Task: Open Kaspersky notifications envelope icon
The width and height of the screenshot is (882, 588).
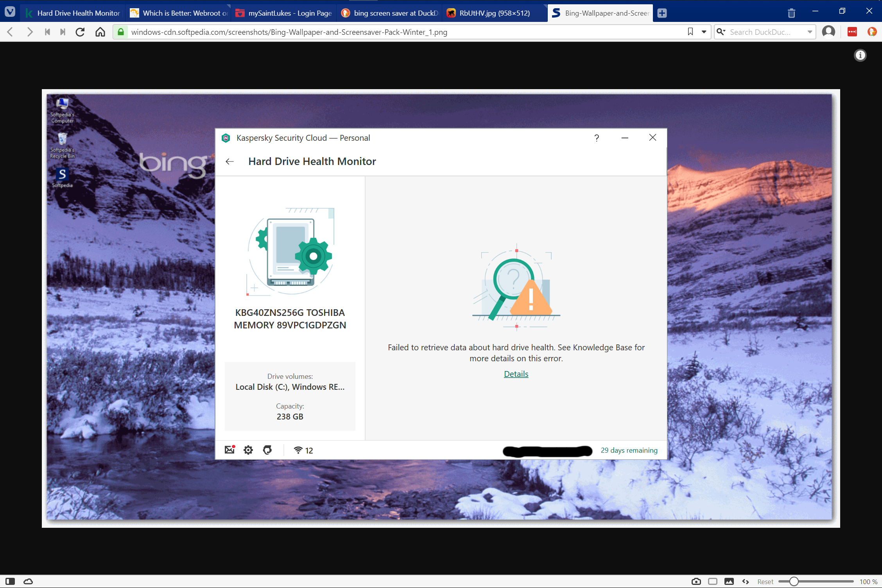Action: 230,450
